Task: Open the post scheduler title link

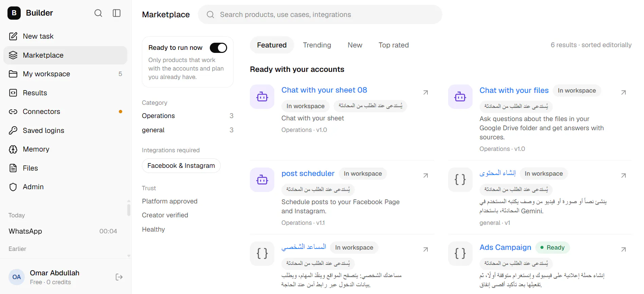Action: pos(308,174)
